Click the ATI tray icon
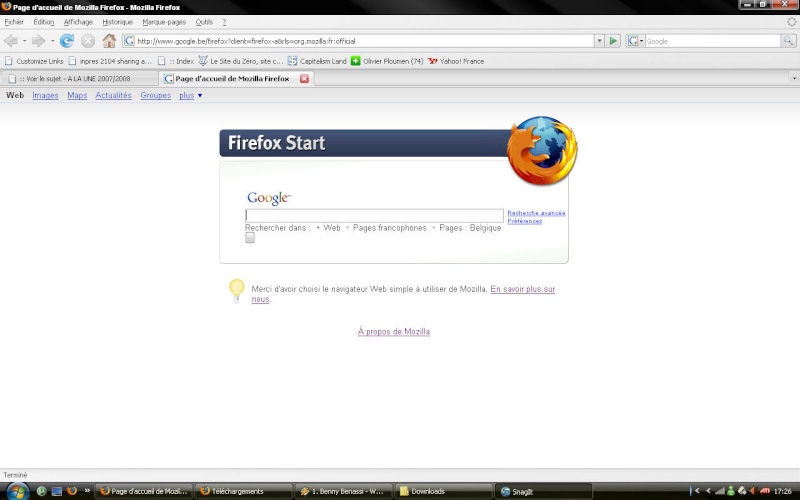This screenshot has width=800, height=500. coord(764,491)
